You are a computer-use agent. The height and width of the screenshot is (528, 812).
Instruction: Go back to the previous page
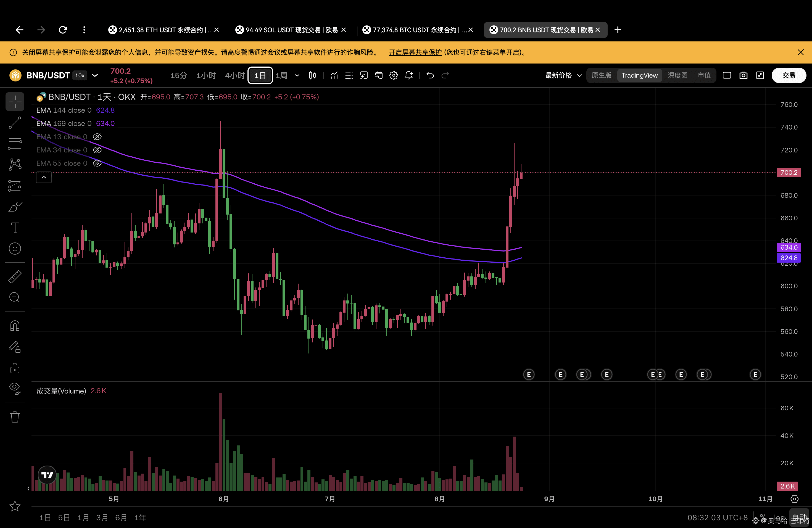(x=19, y=30)
